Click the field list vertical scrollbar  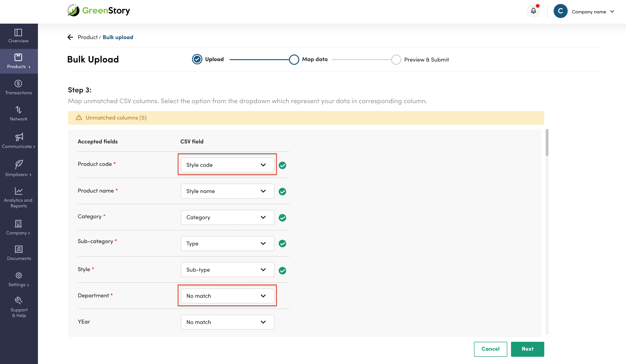coord(547,143)
